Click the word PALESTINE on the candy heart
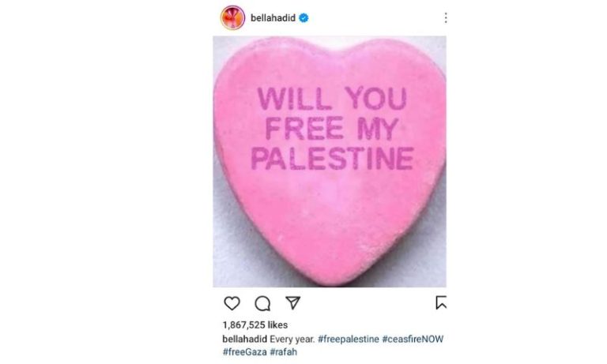This screenshot has width=607, height=364. 333,158
